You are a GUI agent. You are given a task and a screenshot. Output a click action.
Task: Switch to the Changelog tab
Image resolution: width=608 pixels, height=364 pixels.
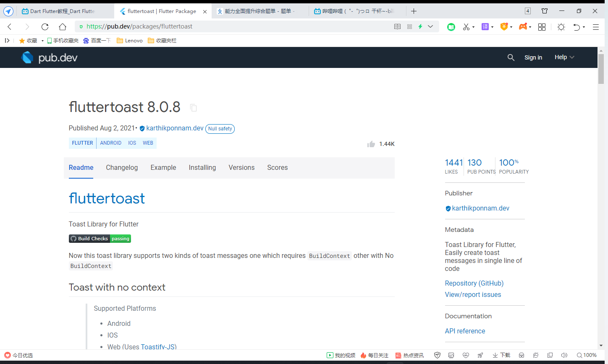click(122, 167)
